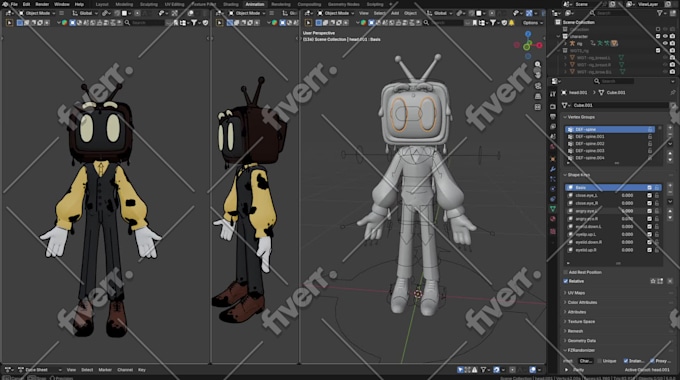680x380 pixels.
Task: Open the Output properties tab icon
Action: click(x=552, y=116)
